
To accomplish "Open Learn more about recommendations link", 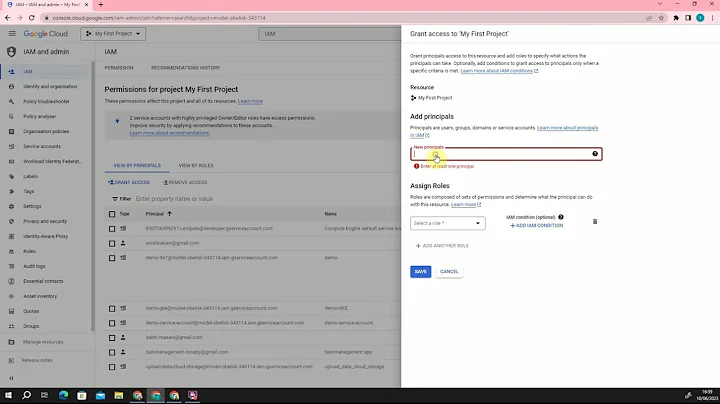I will [x=169, y=133].
